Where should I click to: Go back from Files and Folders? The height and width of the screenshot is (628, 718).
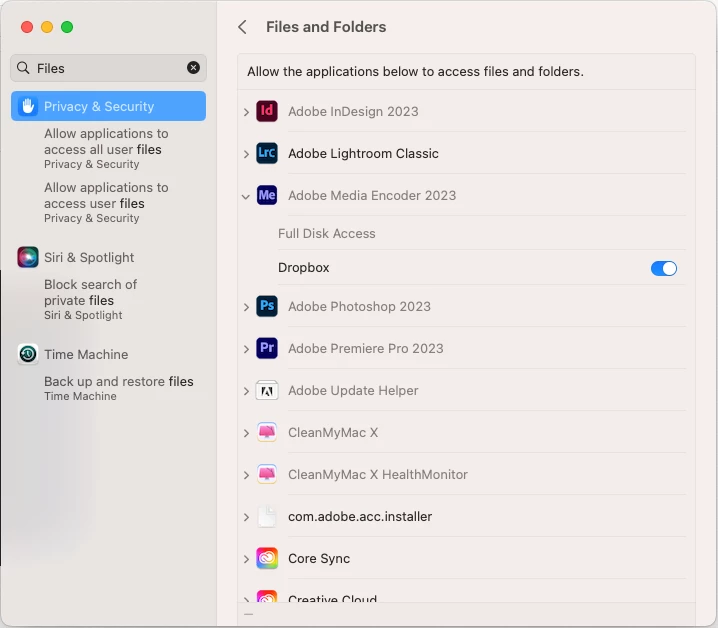click(242, 27)
